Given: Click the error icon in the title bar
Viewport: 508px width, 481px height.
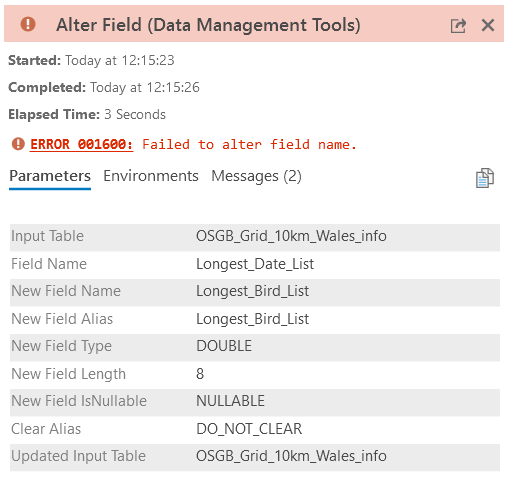Looking at the screenshot, I should click(x=28, y=24).
